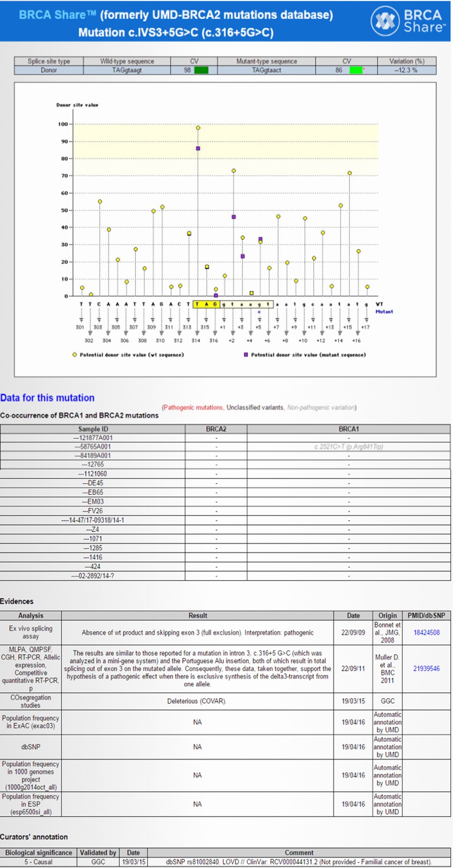Image resolution: width=453 pixels, height=868 pixels.
Task: Click sample ID 84189A001
Action: click(x=93, y=456)
